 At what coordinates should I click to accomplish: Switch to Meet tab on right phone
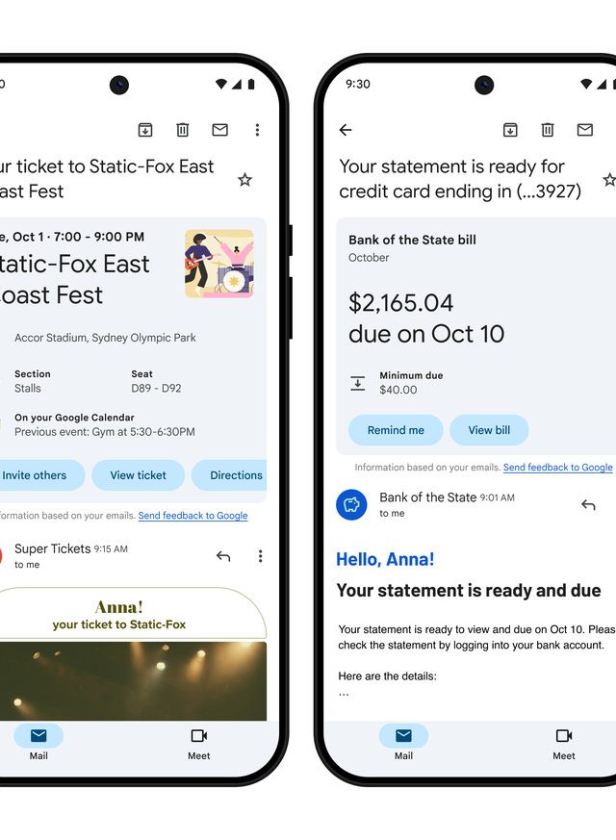coord(564,742)
